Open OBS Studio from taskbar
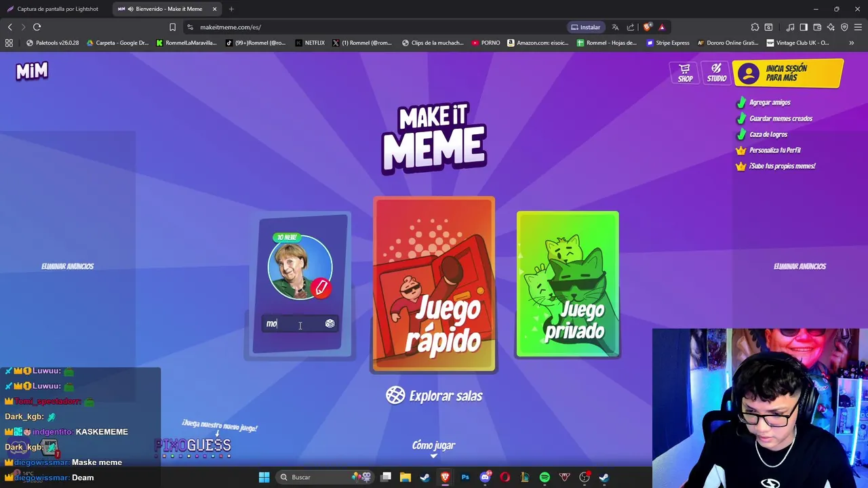 pyautogui.click(x=585, y=477)
